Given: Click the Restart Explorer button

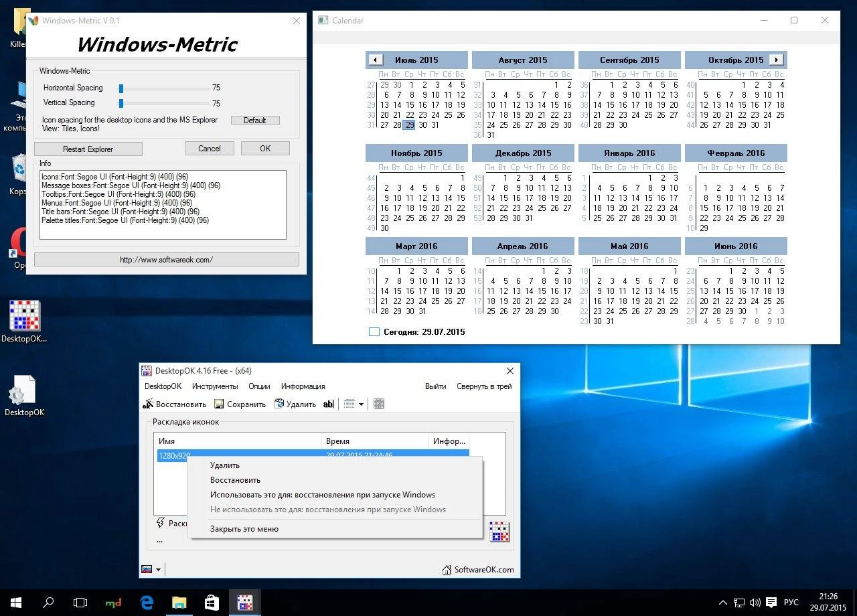Looking at the screenshot, I should point(88,149).
